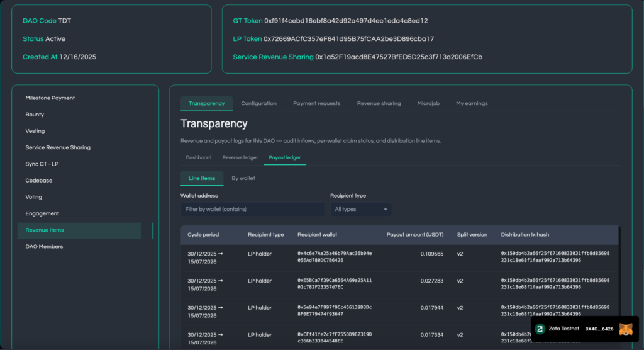
Task: Click the Cycle period column header
Action: click(203, 235)
